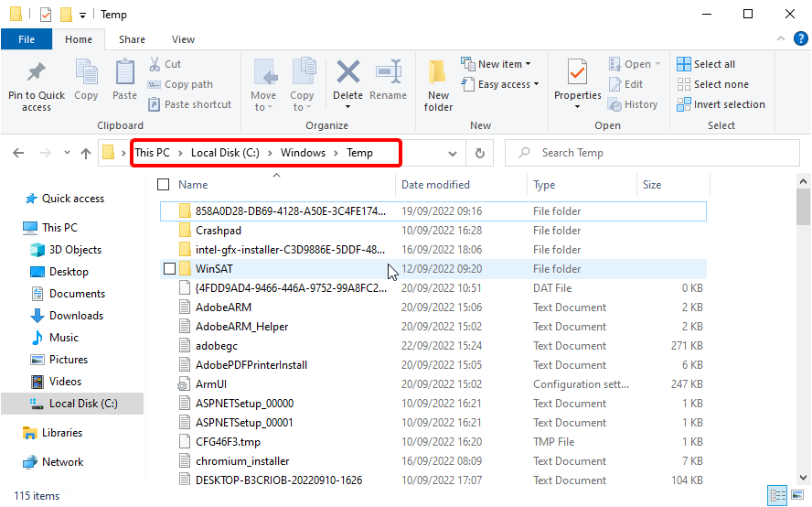812x507 pixels.
Task: Switch to details view layout icon
Action: coord(777,495)
